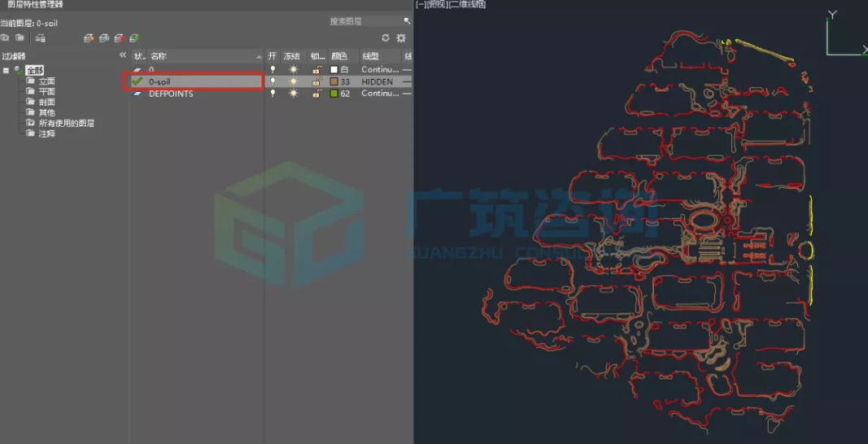This screenshot has height=444, width=868.
Task: Click status icon of layer 0
Action: coord(137,70)
